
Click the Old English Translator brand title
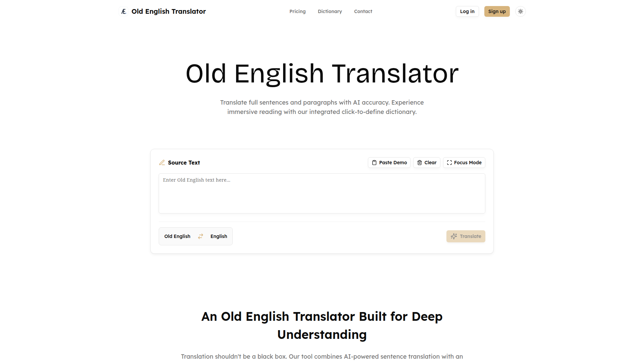point(169,11)
